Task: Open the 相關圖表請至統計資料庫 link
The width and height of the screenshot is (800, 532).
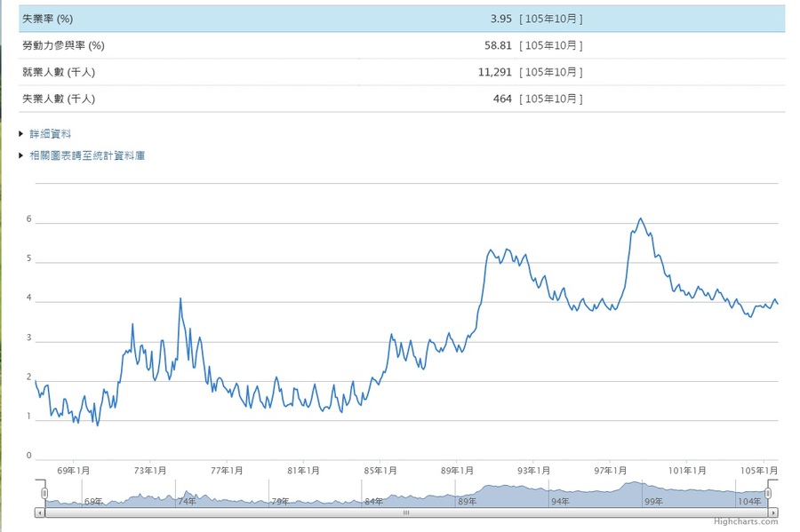Action: (x=87, y=155)
